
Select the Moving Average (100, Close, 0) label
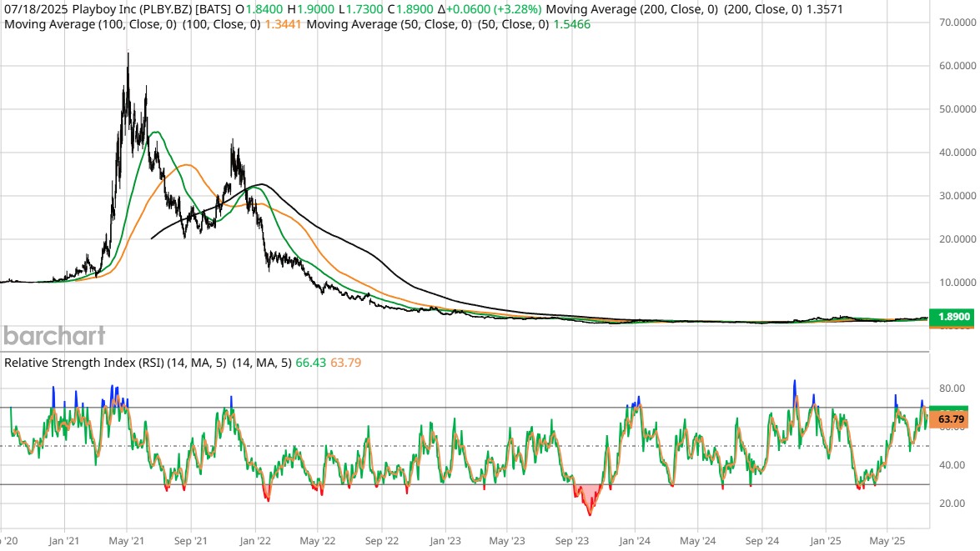[x=90, y=24]
